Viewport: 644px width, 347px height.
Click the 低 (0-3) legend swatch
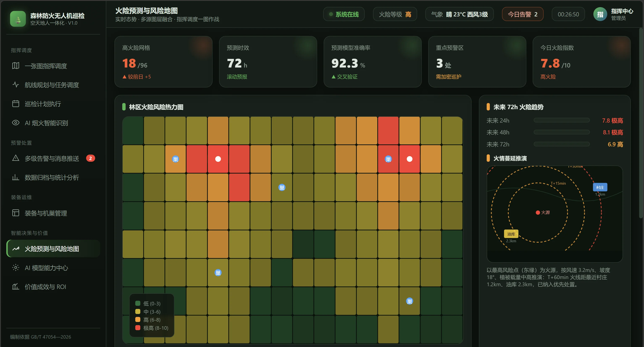coord(138,303)
